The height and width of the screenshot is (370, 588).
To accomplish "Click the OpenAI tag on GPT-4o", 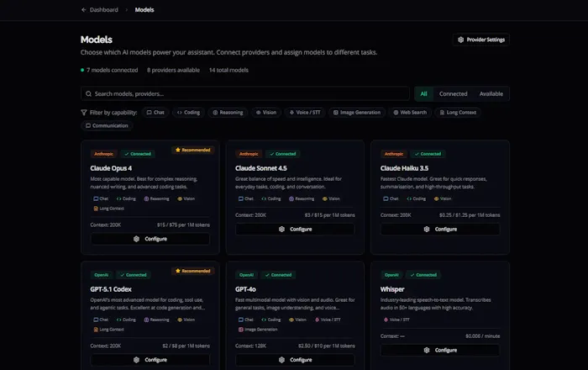I will [246, 275].
